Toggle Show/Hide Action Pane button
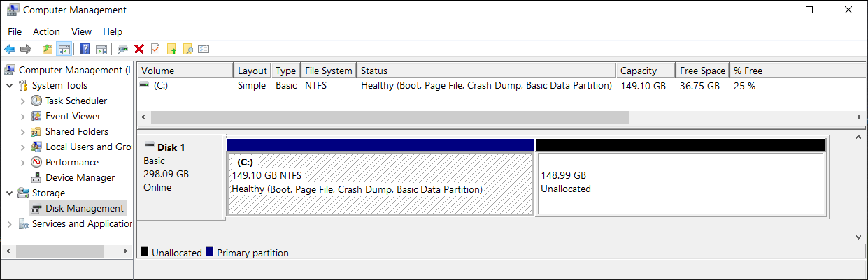868x280 pixels. coord(101,49)
